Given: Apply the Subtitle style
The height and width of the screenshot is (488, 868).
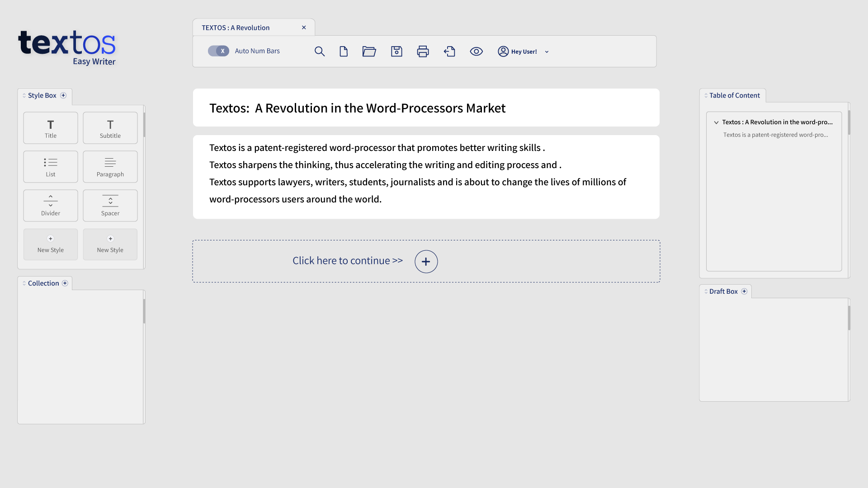Looking at the screenshot, I should click(110, 128).
